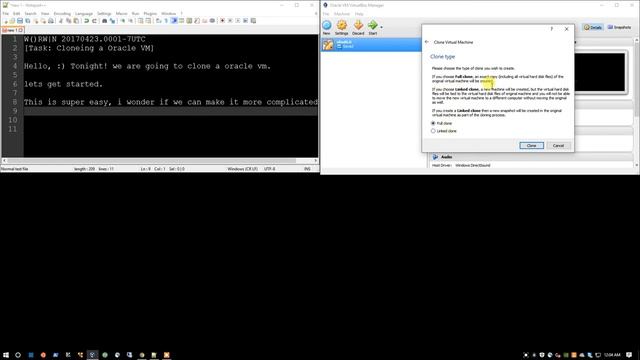Click the right arrow of Notepad++ horizontal scrollbar
Viewport: 640px width, 360px height.
(x=316, y=161)
